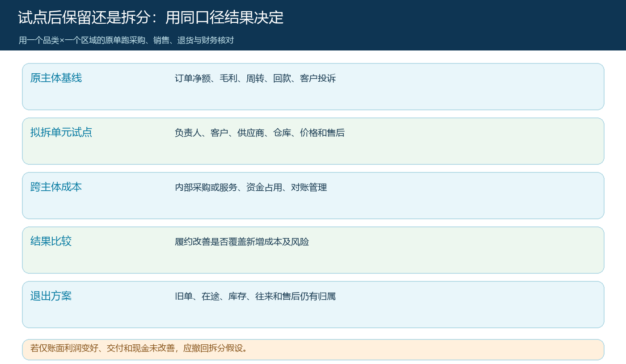The width and height of the screenshot is (626, 364).
Task: Click the 拟拆单元试点 heading
Action: click(61, 133)
